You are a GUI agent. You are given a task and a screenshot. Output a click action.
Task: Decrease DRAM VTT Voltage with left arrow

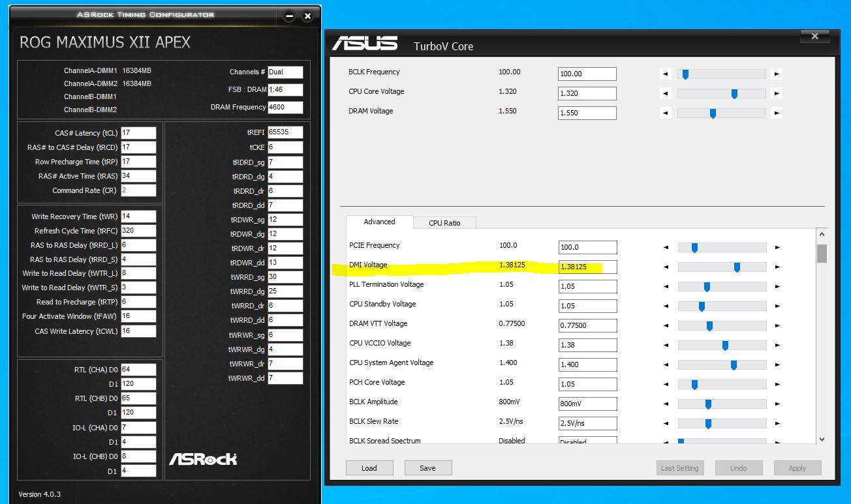(666, 325)
